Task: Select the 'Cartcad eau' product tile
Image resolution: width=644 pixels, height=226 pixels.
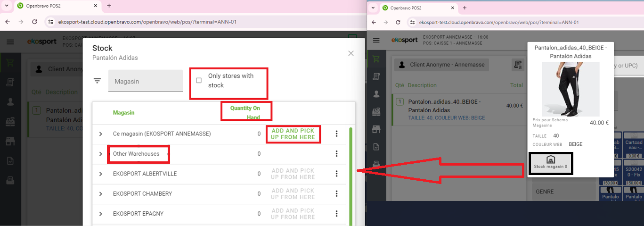Action: [x=633, y=146]
